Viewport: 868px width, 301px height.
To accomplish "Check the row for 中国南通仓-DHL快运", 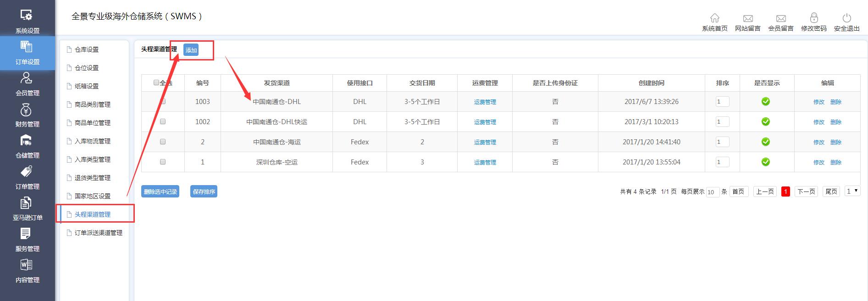I will pyautogui.click(x=163, y=122).
